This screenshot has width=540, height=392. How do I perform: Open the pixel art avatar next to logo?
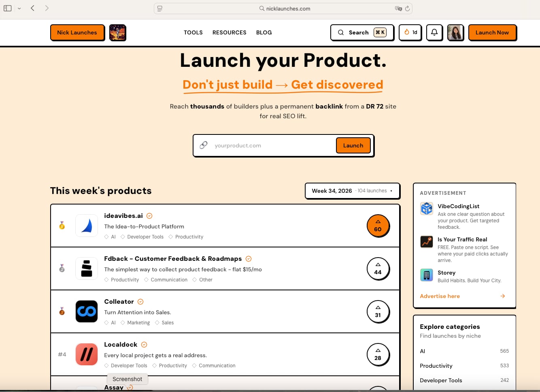point(118,32)
